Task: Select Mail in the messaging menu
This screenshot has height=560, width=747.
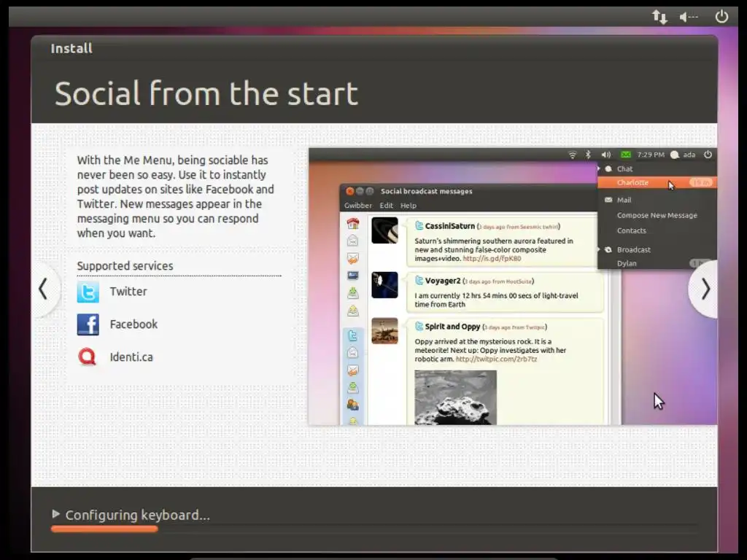Action: click(624, 200)
